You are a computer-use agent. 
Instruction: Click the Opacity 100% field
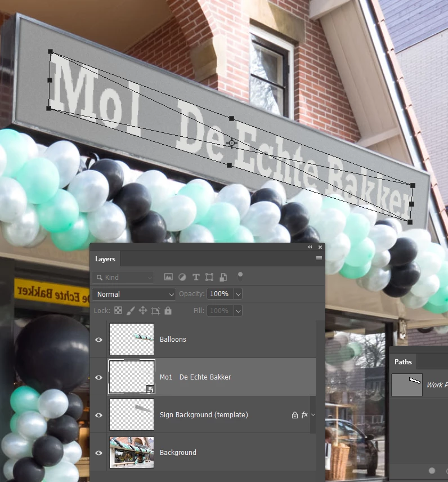point(220,294)
